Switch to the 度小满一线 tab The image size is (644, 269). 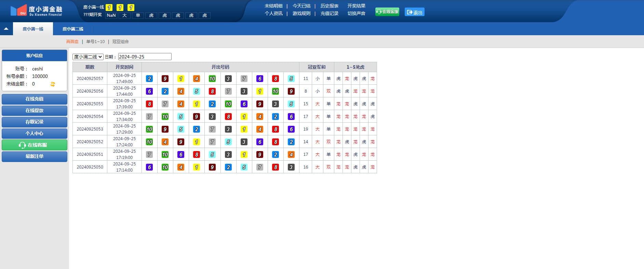click(x=33, y=29)
